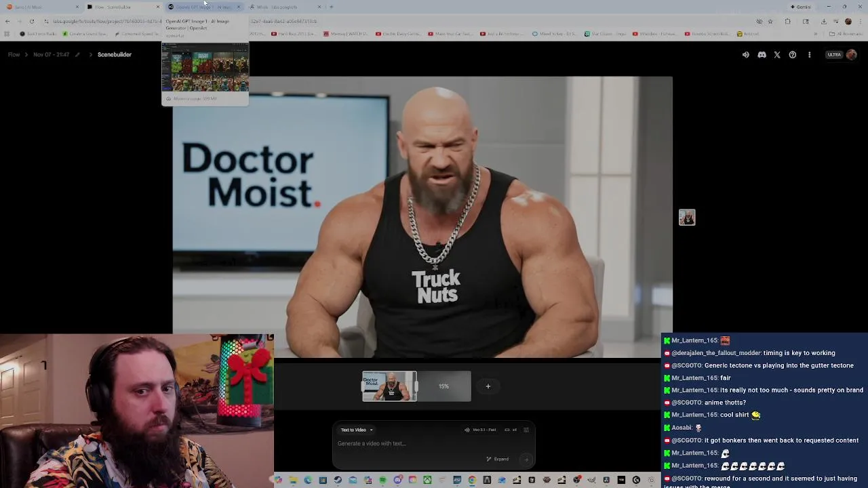Open Copilot icon at taskbar start
Viewport: 868px width, 488px height.
point(277,480)
